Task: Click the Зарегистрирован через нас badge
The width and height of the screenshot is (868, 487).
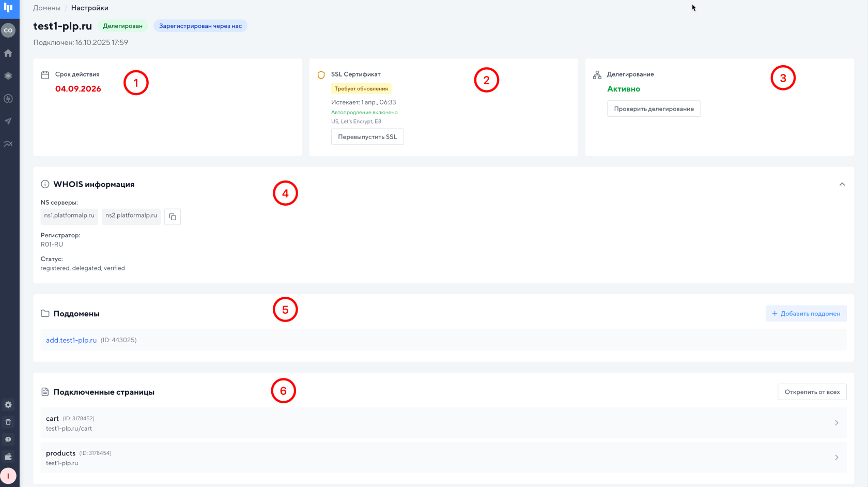Action: (200, 26)
